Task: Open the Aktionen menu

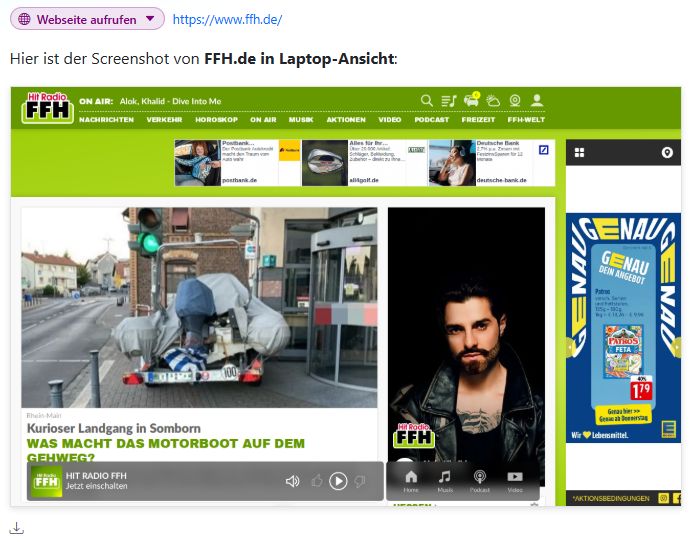Action: 346,120
